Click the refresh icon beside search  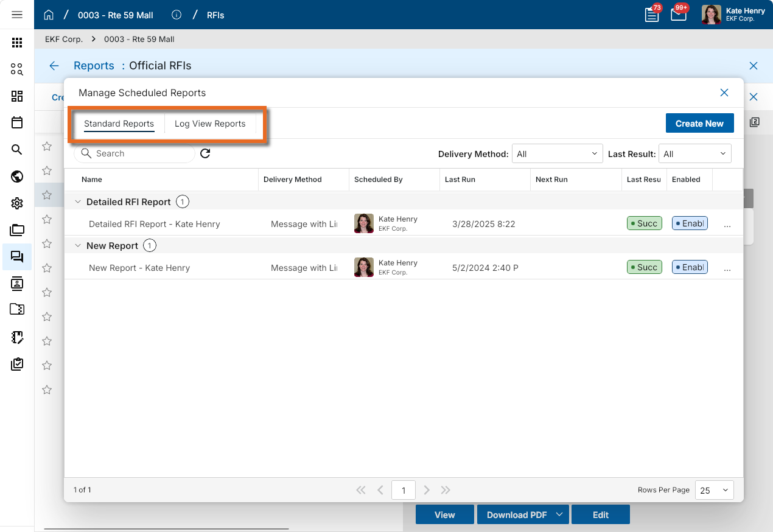tap(205, 153)
